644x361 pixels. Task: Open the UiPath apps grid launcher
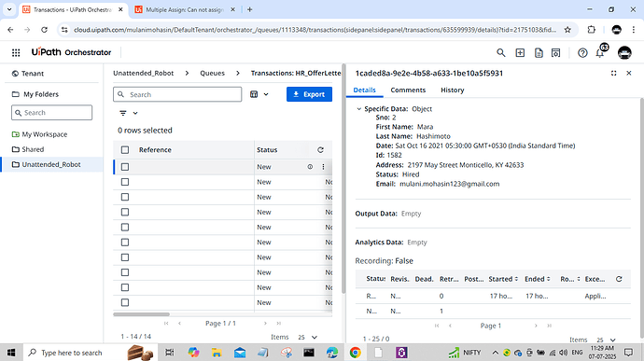(x=16, y=52)
